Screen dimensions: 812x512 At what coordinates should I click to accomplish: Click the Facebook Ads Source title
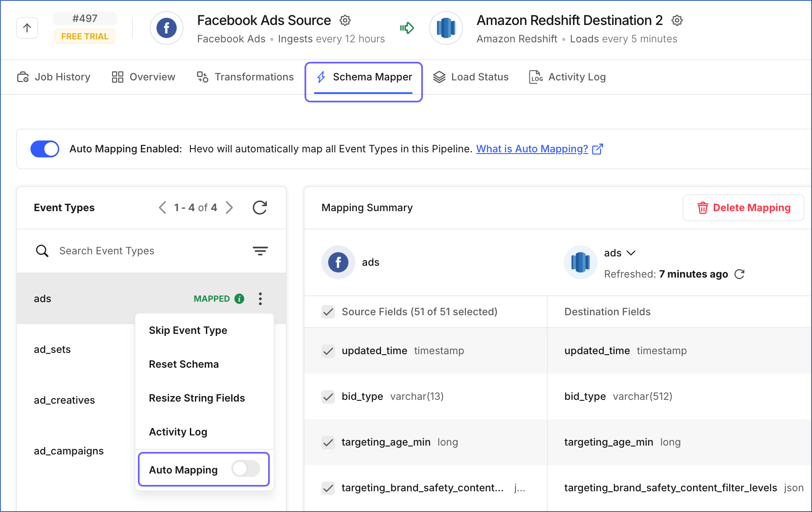point(264,20)
